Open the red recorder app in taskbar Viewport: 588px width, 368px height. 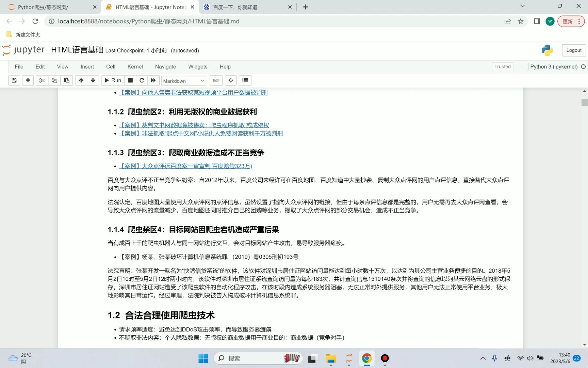385,358
